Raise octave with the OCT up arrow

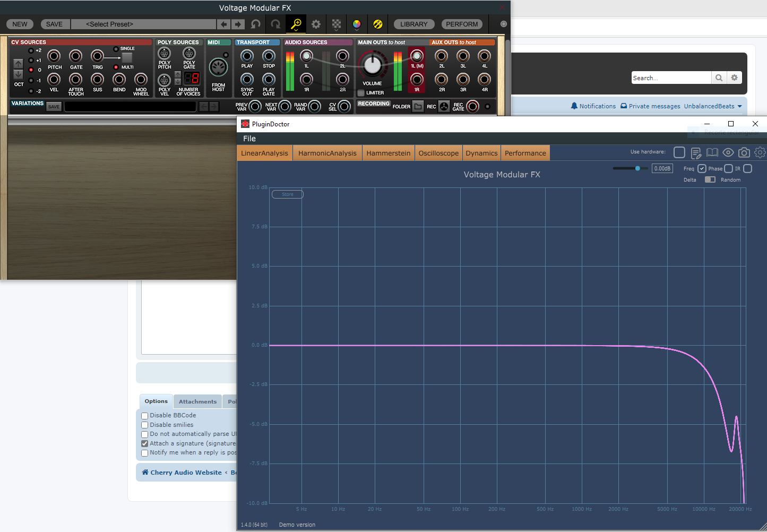click(18, 63)
